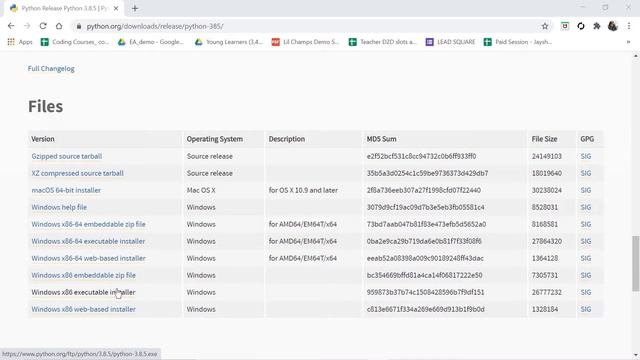Click the address bar URL
The height and width of the screenshot is (360, 640).
155,26
